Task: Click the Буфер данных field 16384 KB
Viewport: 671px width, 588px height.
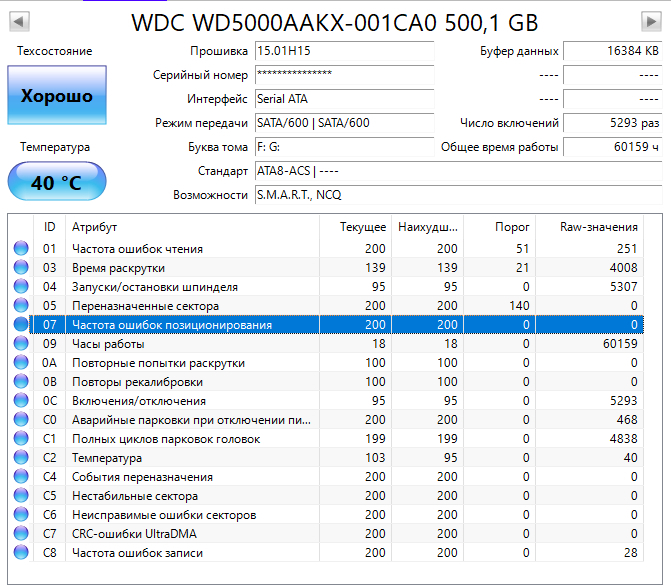Action: (x=612, y=51)
